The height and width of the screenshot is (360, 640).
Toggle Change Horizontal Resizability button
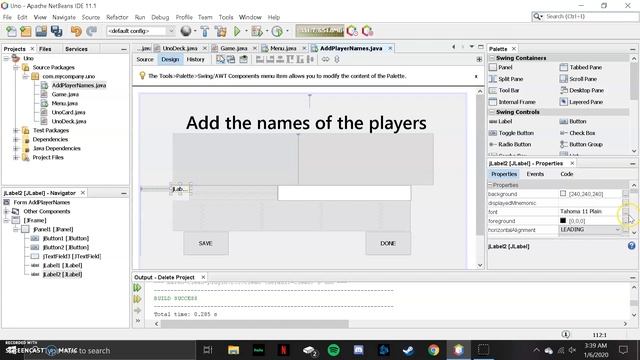[x=325, y=60]
